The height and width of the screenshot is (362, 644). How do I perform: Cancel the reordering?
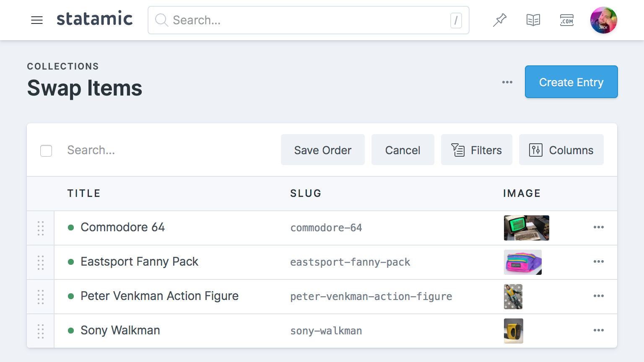tap(402, 150)
